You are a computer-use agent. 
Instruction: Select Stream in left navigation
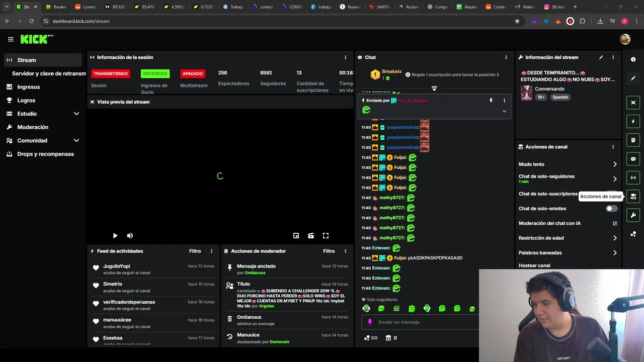[x=43, y=60]
